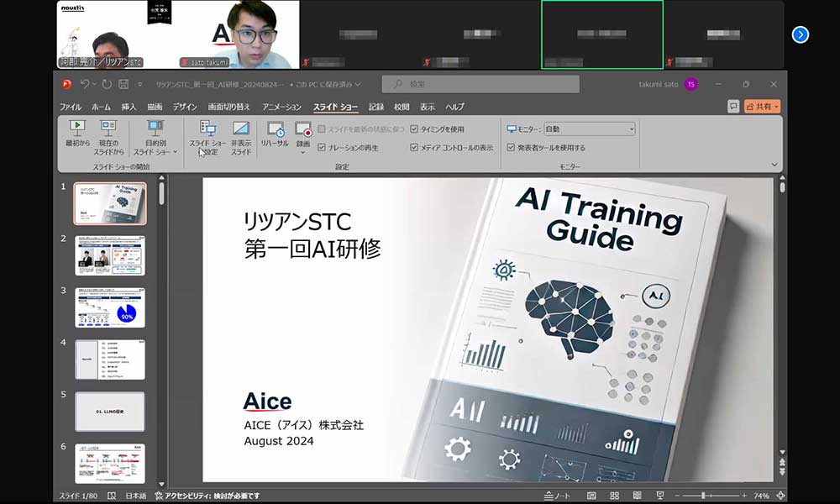Click slide title text 第一回AI研修

312,249
